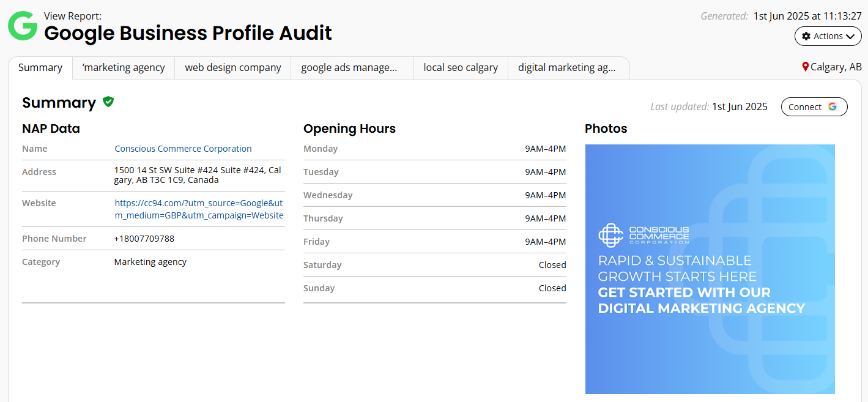Screen dimensions: 868x402
Task: Click the Connect with Google button
Action: [x=814, y=106]
